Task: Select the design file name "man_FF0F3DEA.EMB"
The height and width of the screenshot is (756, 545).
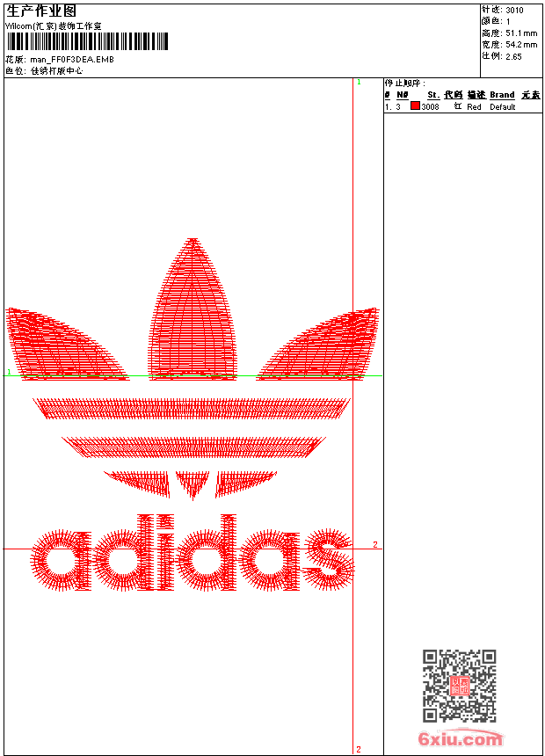Action: click(72, 60)
